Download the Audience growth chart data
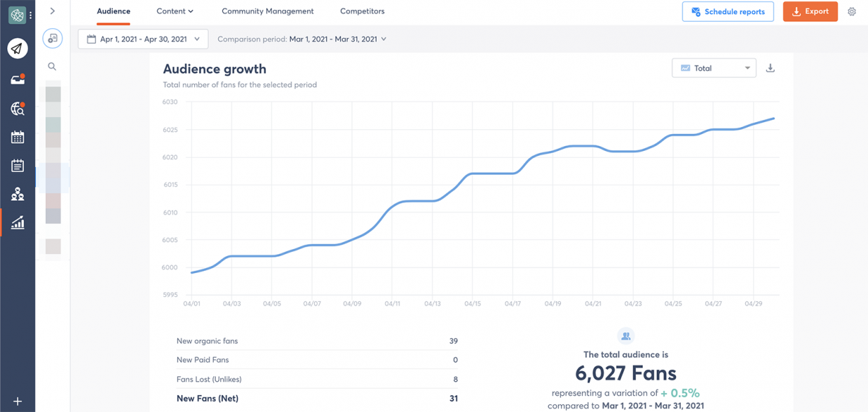Viewport: 868px width, 412px height. pos(770,67)
